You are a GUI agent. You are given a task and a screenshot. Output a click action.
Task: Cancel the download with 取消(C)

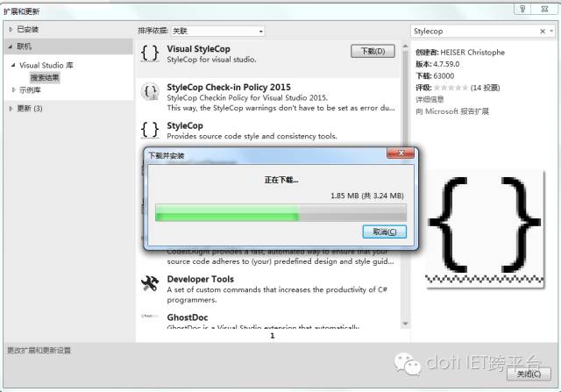point(385,232)
